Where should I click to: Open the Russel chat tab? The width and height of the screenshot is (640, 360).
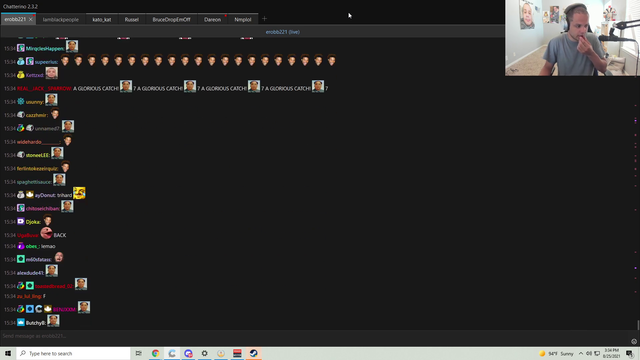point(131,19)
